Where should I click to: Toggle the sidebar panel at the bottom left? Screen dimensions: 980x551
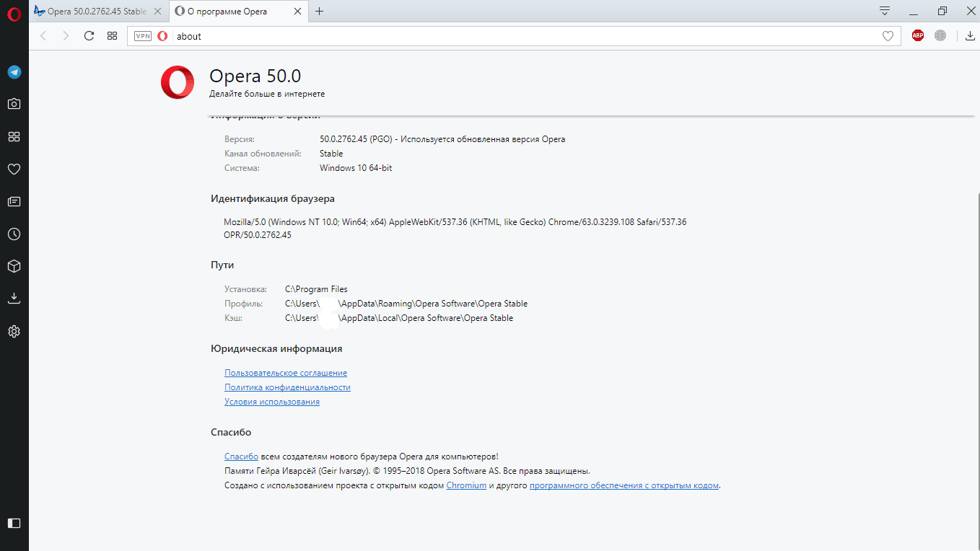coord(14,523)
